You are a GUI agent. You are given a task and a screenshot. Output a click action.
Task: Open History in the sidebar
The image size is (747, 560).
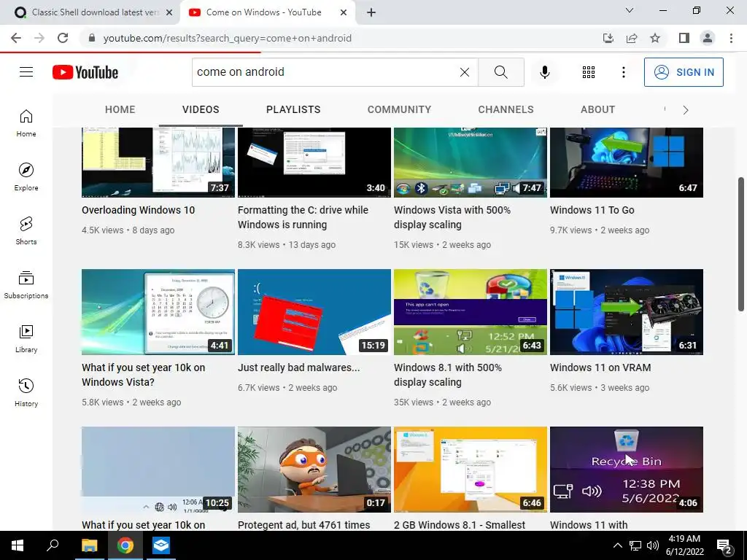click(26, 393)
